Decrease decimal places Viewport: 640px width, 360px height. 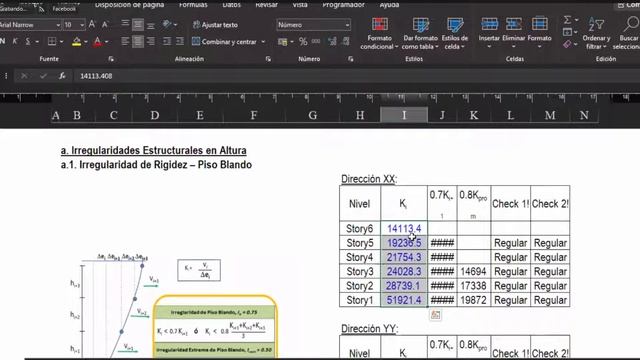(346, 42)
